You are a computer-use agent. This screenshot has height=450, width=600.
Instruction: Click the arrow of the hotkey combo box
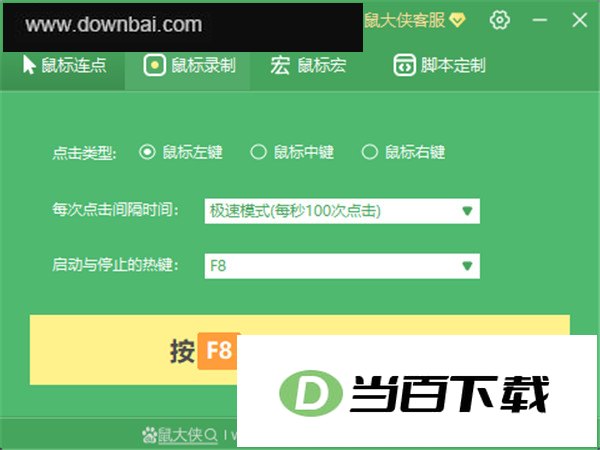pos(467,266)
